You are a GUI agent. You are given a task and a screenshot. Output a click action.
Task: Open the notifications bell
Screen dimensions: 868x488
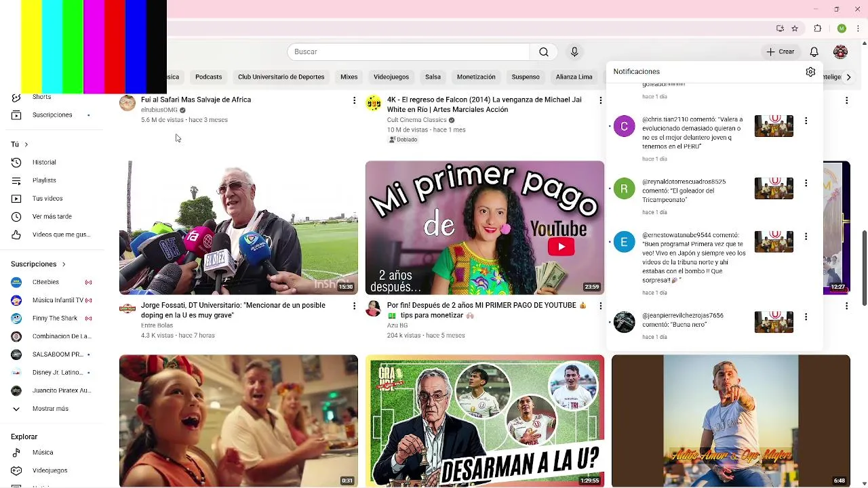coord(814,52)
